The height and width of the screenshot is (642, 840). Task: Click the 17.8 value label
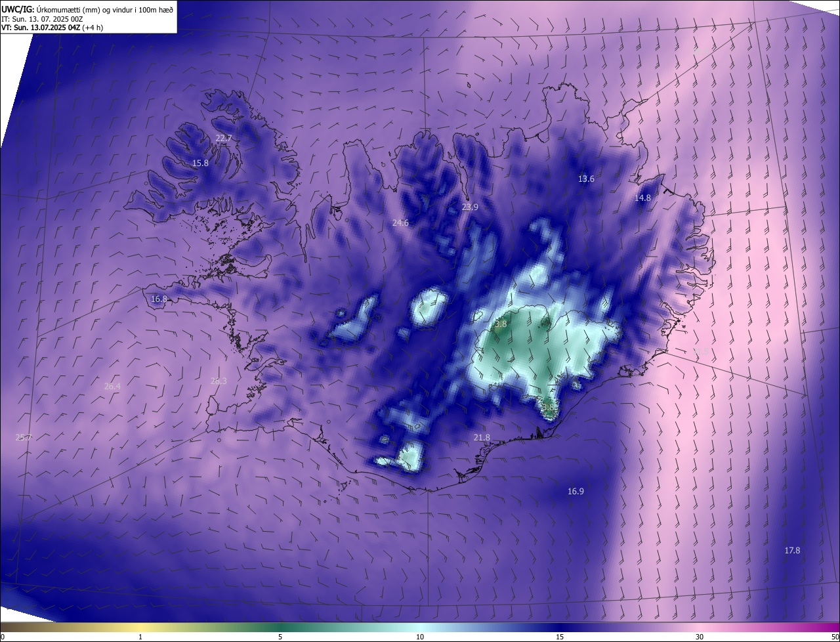click(792, 550)
